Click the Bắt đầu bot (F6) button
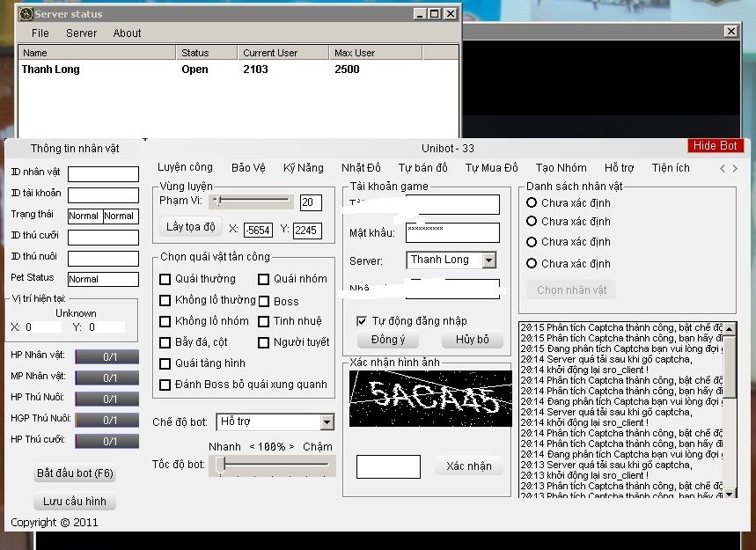 click(75, 473)
